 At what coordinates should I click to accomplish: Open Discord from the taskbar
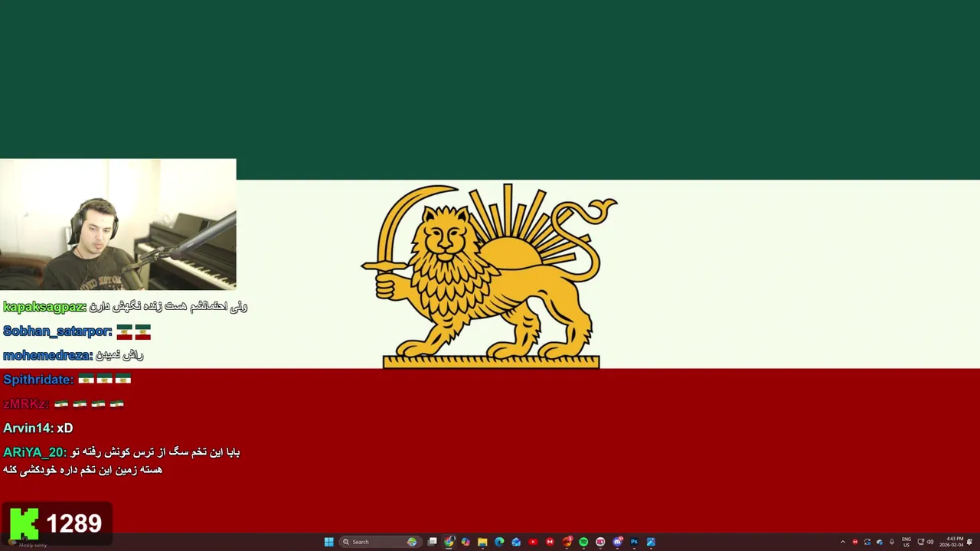(x=617, y=542)
